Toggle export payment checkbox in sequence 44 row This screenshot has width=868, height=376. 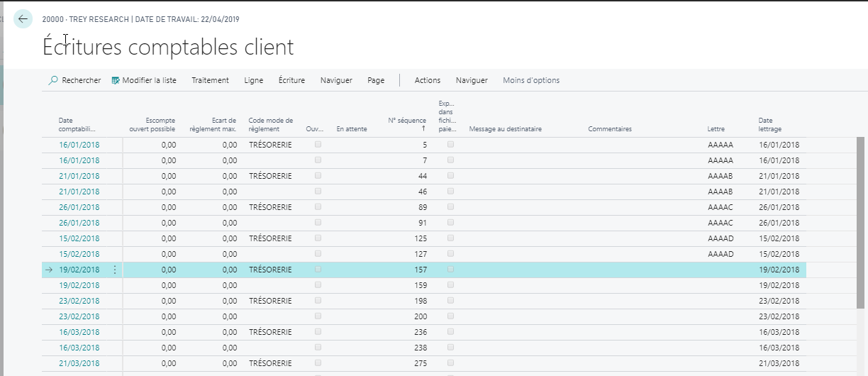click(x=450, y=176)
